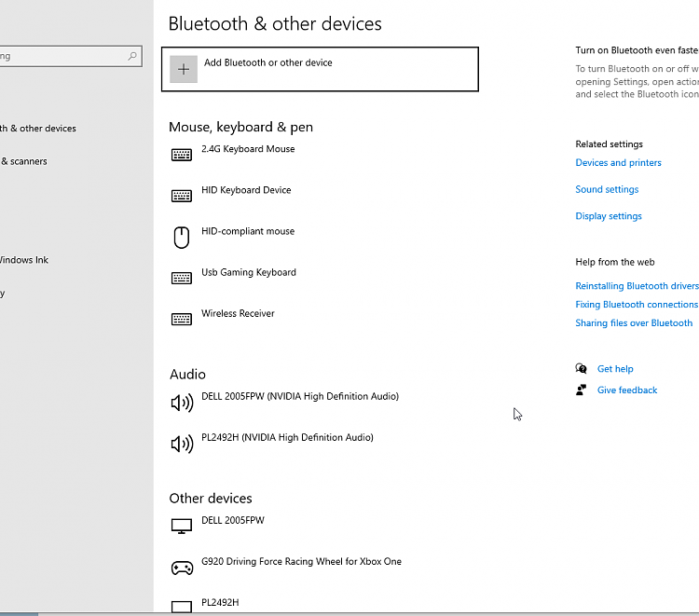Image resolution: width=699 pixels, height=616 pixels.
Task: Click the Wireless Receiver keyboard icon
Action: pos(182,319)
